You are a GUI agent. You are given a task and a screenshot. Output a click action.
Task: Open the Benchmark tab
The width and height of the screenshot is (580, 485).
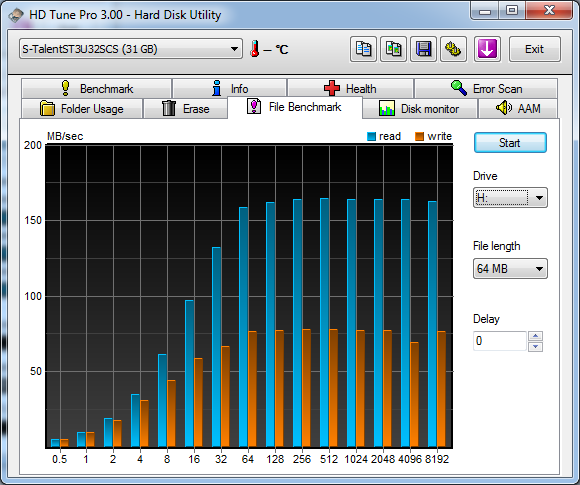click(97, 88)
